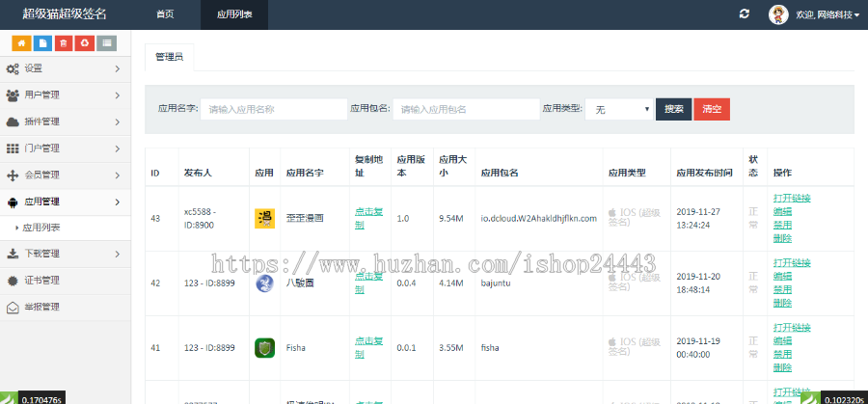
Task: Click the 歪歪漫画 app icon
Action: click(x=264, y=219)
